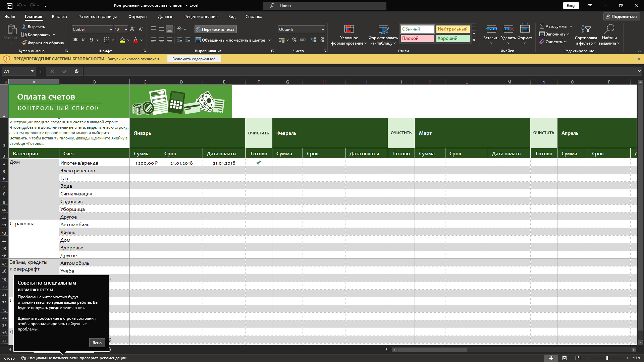The width and height of the screenshot is (644, 362).
Task: Click Format as Table icon
Action: click(383, 29)
